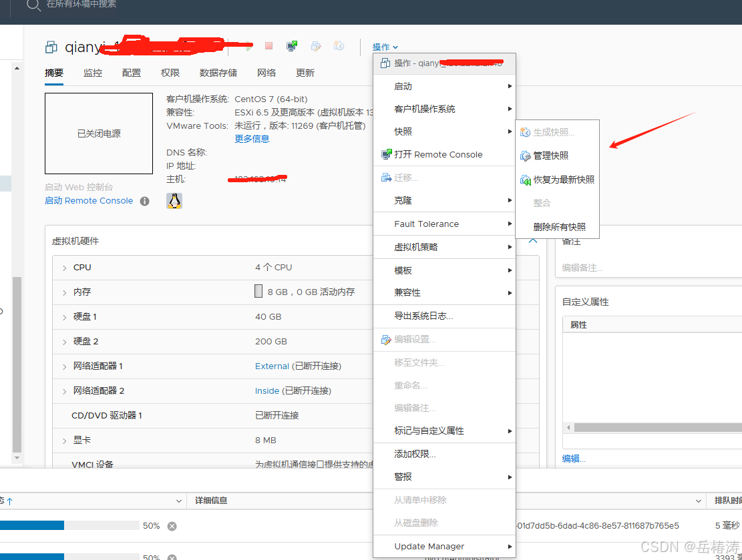Image resolution: width=742 pixels, height=560 pixels.
Task: Click the revert to latest snapshot icon
Action: tap(525, 180)
